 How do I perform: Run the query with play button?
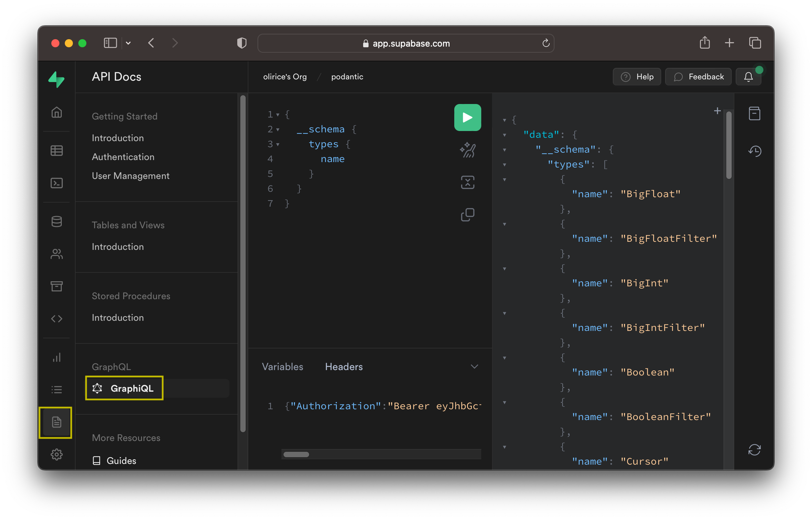pyautogui.click(x=467, y=118)
